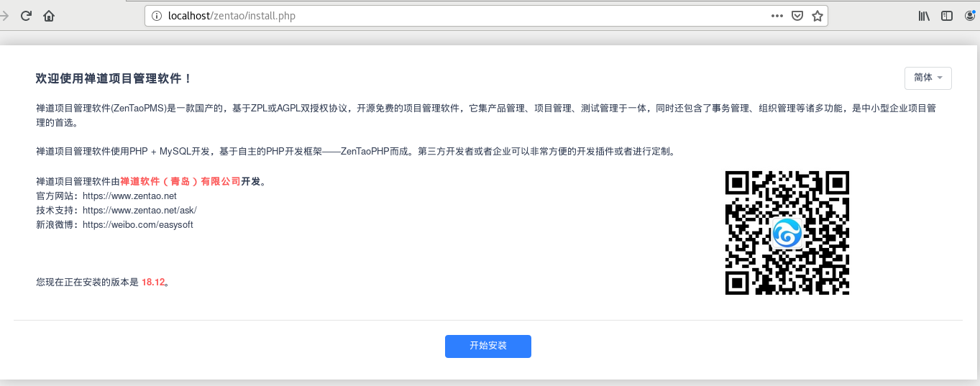Open the browser library icon

click(x=925, y=15)
